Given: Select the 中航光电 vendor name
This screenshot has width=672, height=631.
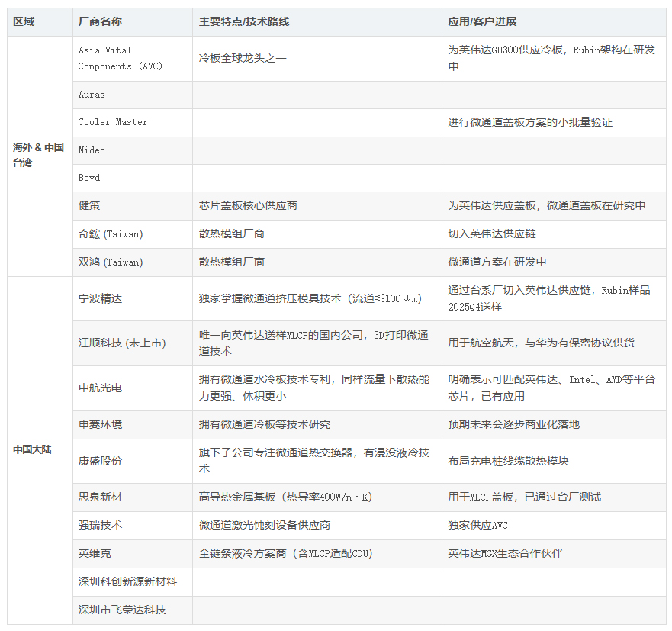Looking at the screenshot, I should 100,388.
